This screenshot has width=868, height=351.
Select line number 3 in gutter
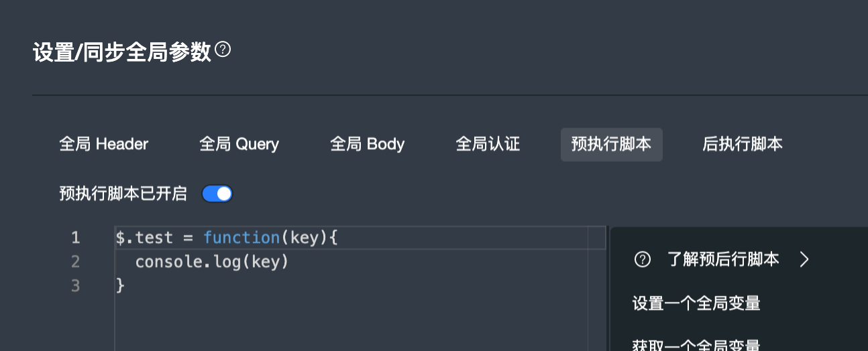tap(75, 286)
